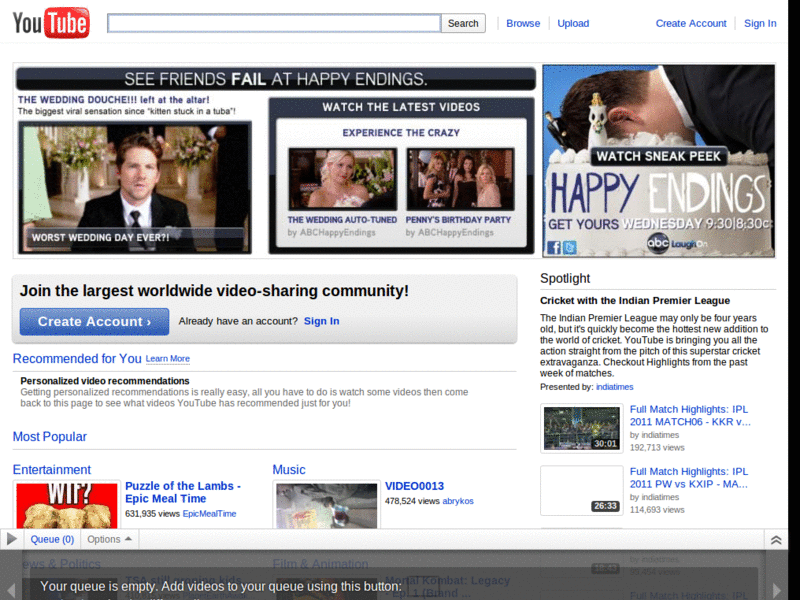This screenshot has height=600, width=800.
Task: Open the Upload link in header
Action: click(x=573, y=23)
